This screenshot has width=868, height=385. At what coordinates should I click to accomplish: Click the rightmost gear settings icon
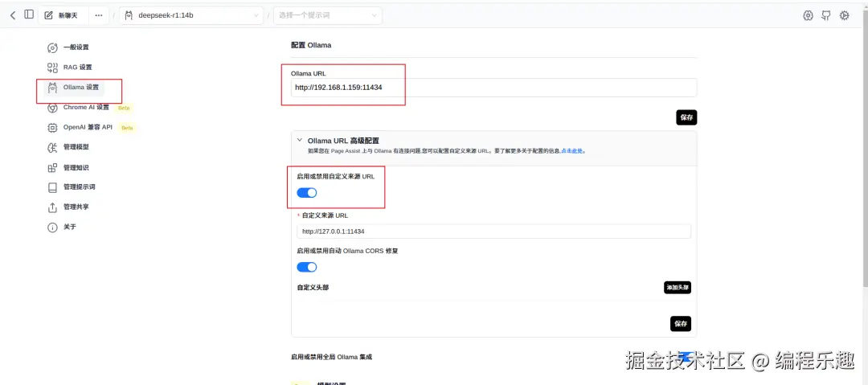click(844, 15)
